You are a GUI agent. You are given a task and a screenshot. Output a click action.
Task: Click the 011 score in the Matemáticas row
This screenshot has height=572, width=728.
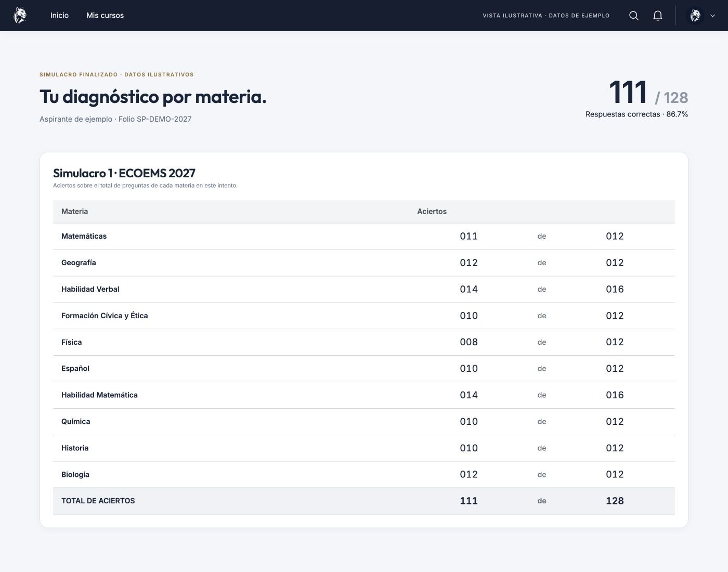pyautogui.click(x=469, y=236)
